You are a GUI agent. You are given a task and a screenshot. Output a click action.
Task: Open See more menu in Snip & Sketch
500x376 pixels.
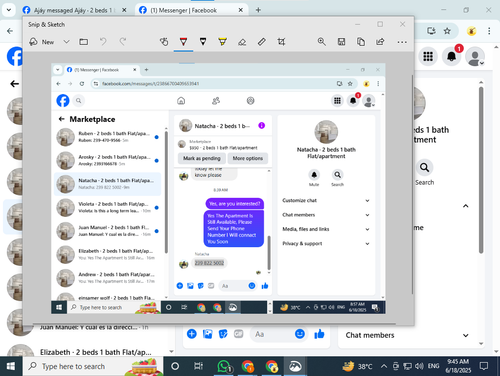point(402,42)
